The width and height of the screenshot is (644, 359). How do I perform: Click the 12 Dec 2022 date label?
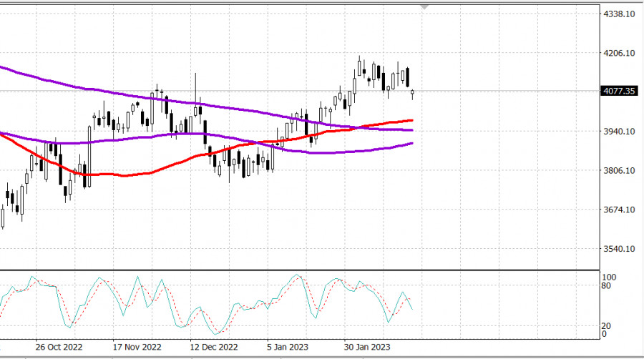click(x=213, y=347)
